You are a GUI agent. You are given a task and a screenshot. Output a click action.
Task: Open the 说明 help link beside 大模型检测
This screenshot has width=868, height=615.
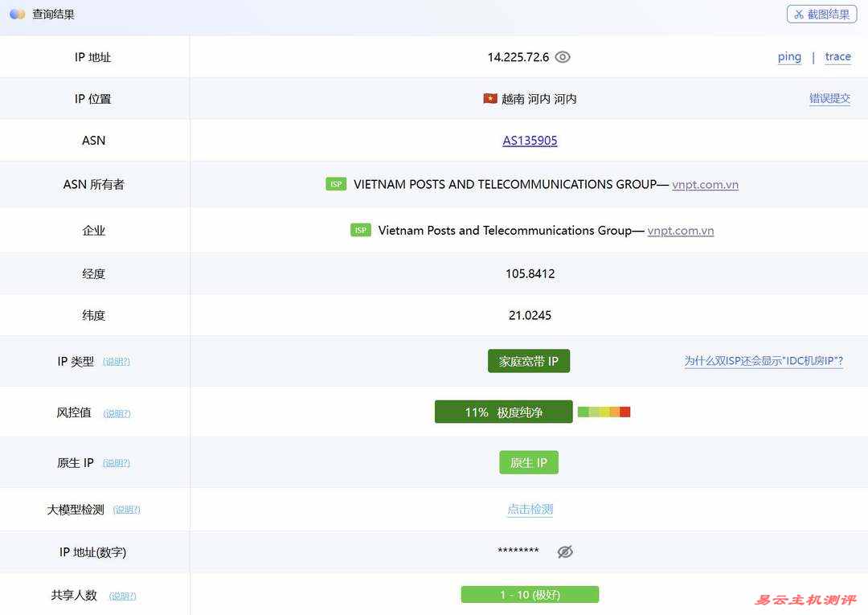(x=127, y=509)
